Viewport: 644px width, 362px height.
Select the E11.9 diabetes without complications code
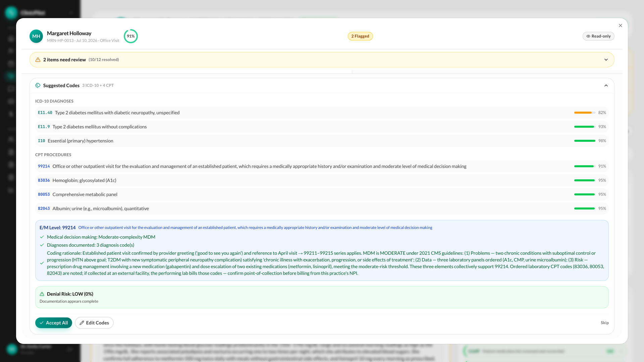322,127
